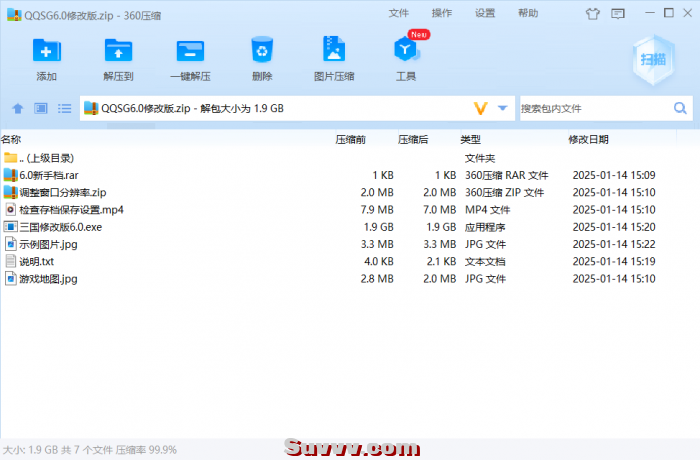
Task: Click status bar text 压缩率 99.9%
Action: click(146, 450)
